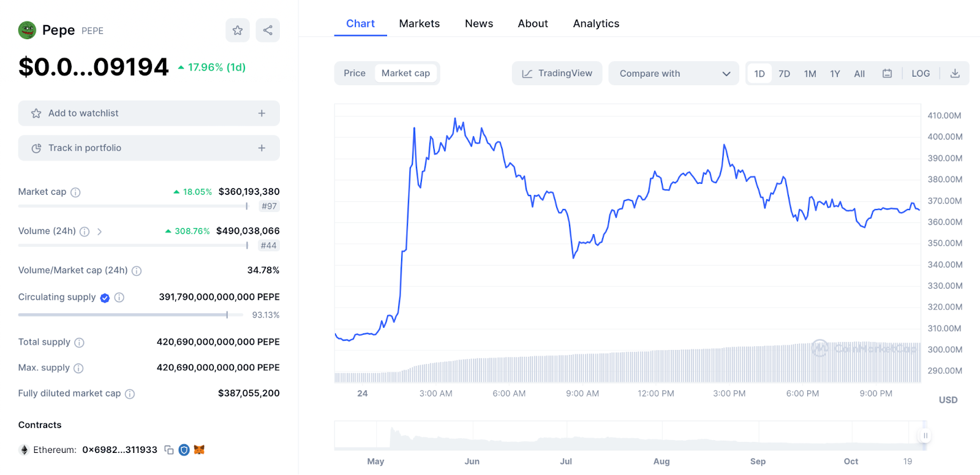The height and width of the screenshot is (475, 980).
Task: Click the 17.96% (1d) change
Action: tap(212, 67)
